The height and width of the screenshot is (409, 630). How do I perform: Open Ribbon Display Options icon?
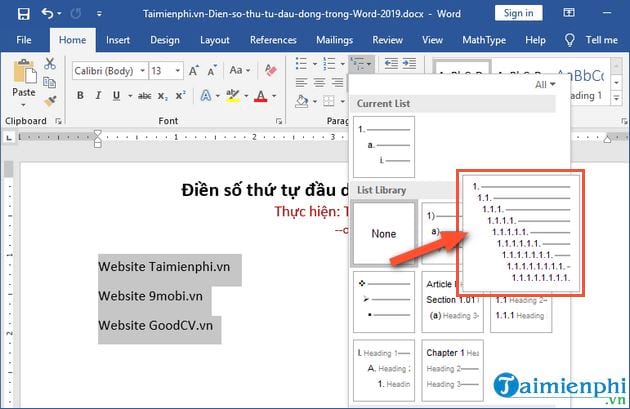(x=569, y=13)
